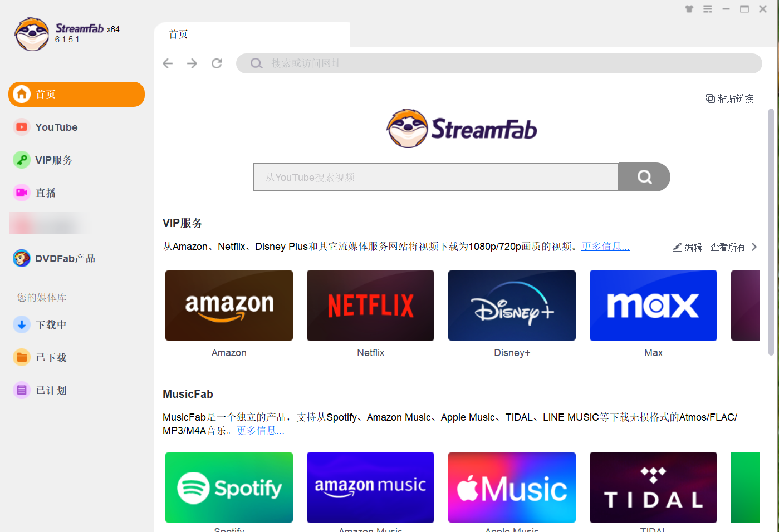Viewport: 779px width, 532px height.
Task: Reload the page with refresh icon
Action: 217,63
